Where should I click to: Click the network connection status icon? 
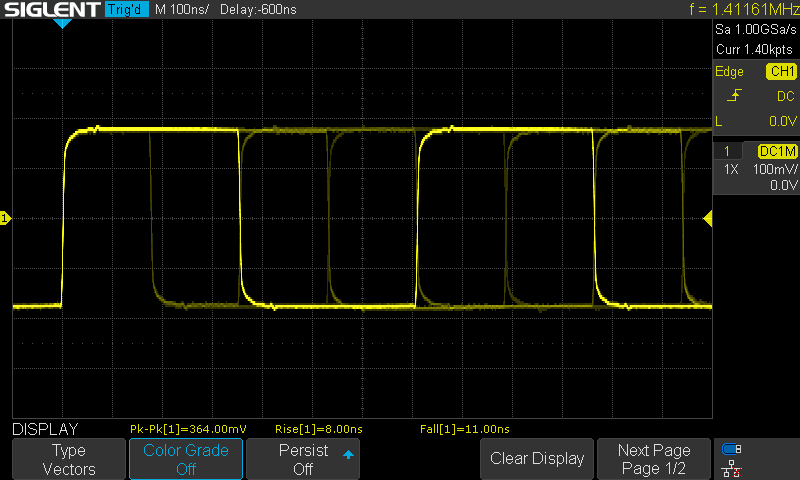pyautogui.click(x=732, y=467)
